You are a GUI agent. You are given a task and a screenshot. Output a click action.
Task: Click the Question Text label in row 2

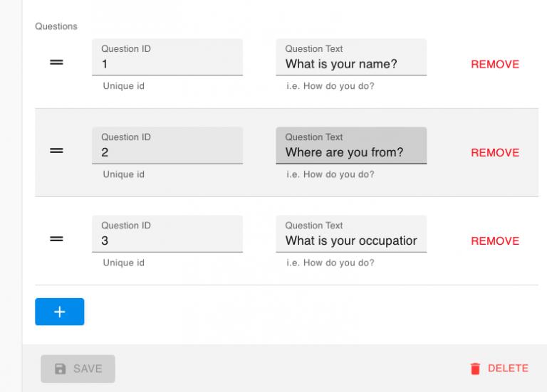314,137
